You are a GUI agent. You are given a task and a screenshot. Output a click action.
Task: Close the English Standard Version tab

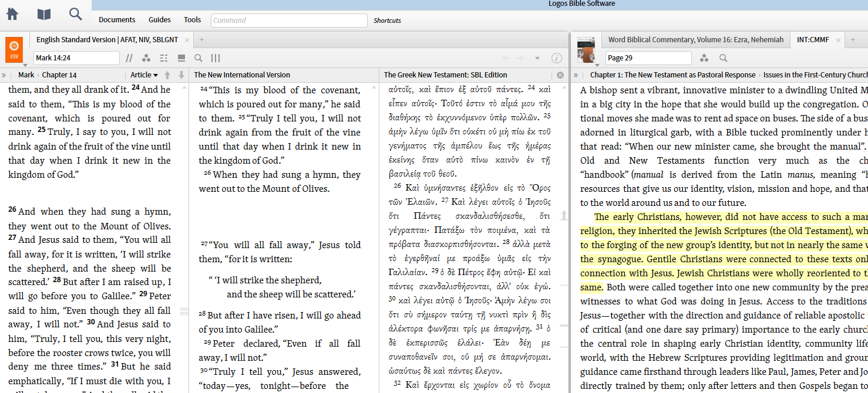click(187, 40)
